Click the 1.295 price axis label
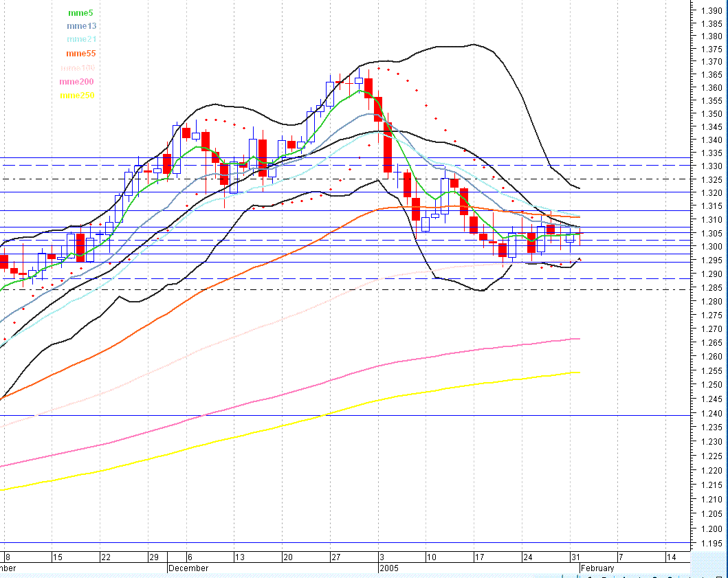Viewport: 728px width, 578px height. (x=712, y=260)
